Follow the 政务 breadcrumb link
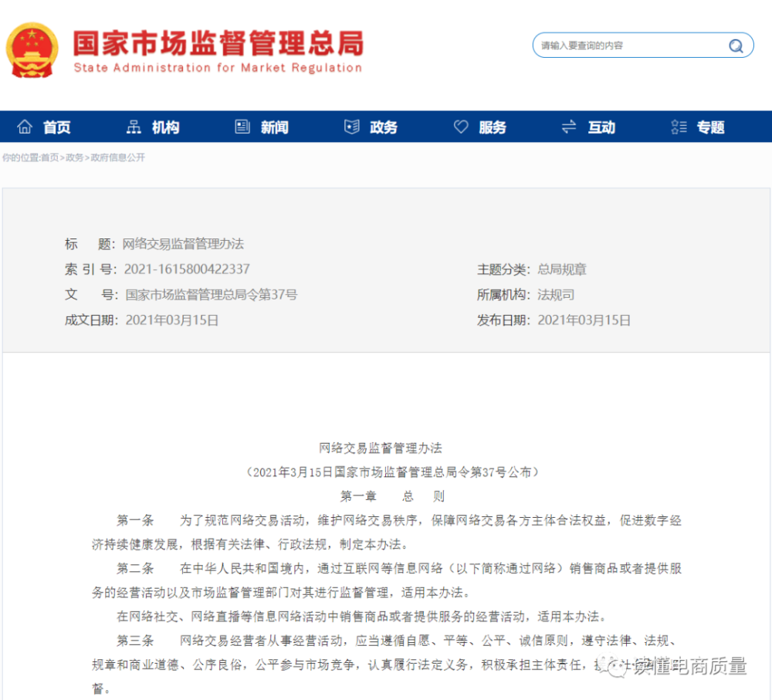 (x=74, y=157)
